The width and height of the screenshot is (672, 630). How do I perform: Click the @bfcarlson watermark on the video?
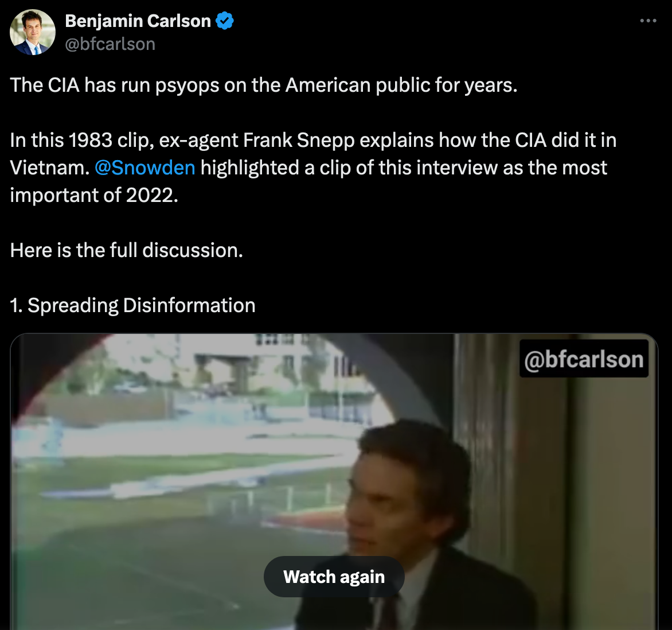(x=584, y=359)
